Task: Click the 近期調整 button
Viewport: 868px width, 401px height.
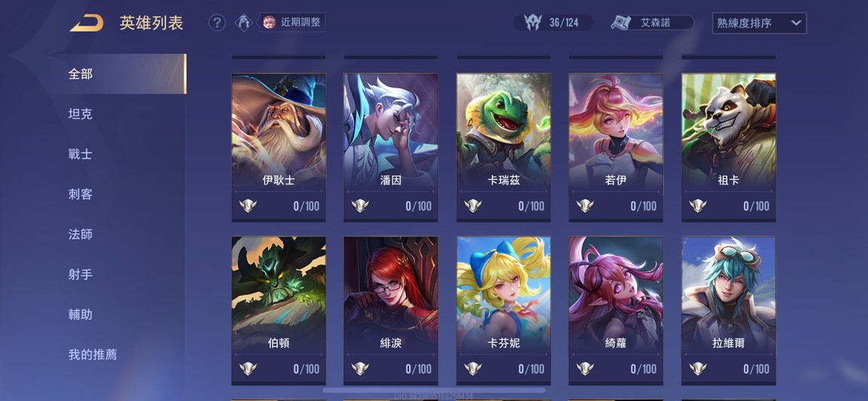Action: [292, 23]
